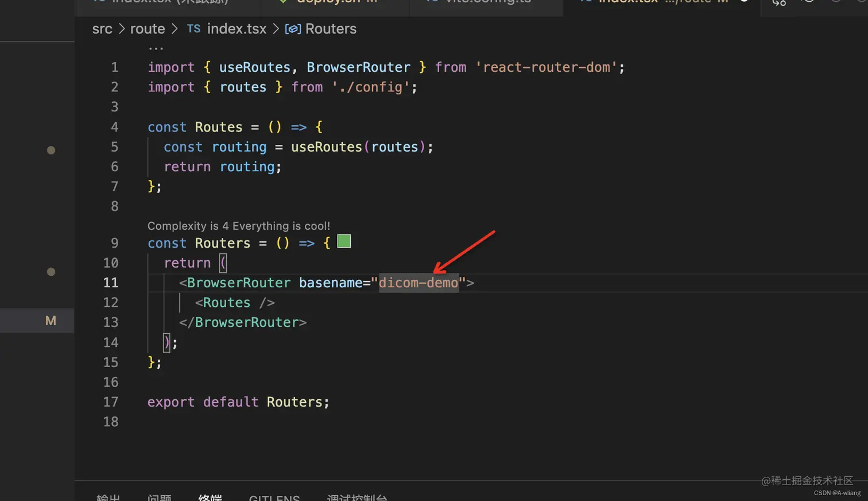Open the src breadcrumb segment

[102, 29]
